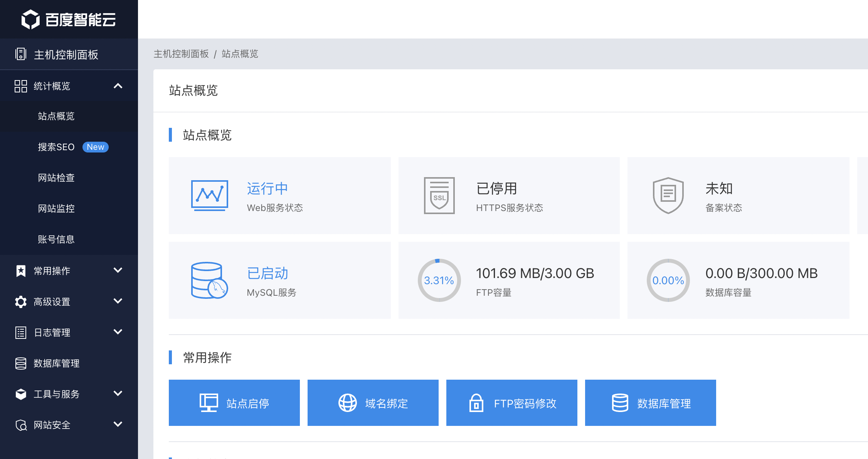Image resolution: width=868 pixels, height=459 pixels.
Task: Expand the 常用操作 sidebar chevron
Action: 118,270
